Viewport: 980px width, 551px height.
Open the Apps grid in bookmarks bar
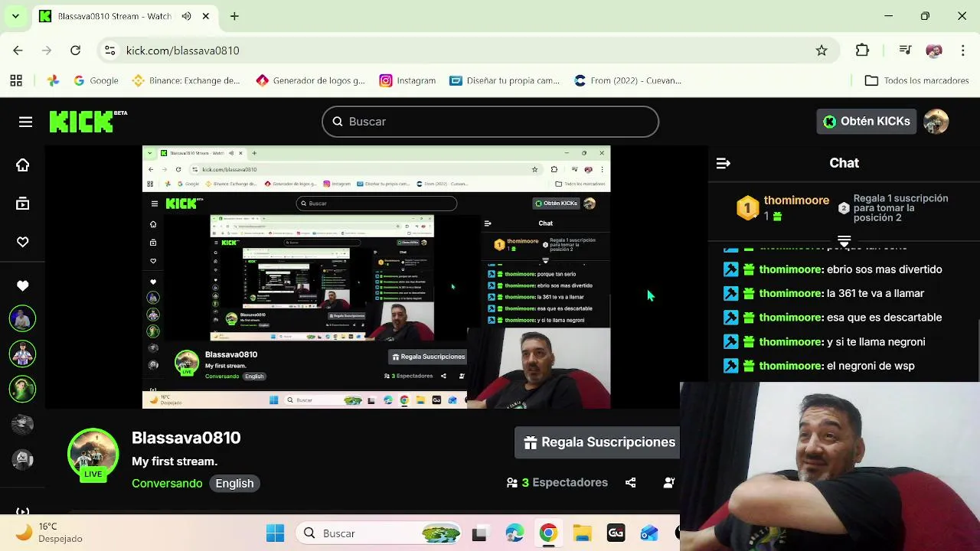(x=16, y=80)
